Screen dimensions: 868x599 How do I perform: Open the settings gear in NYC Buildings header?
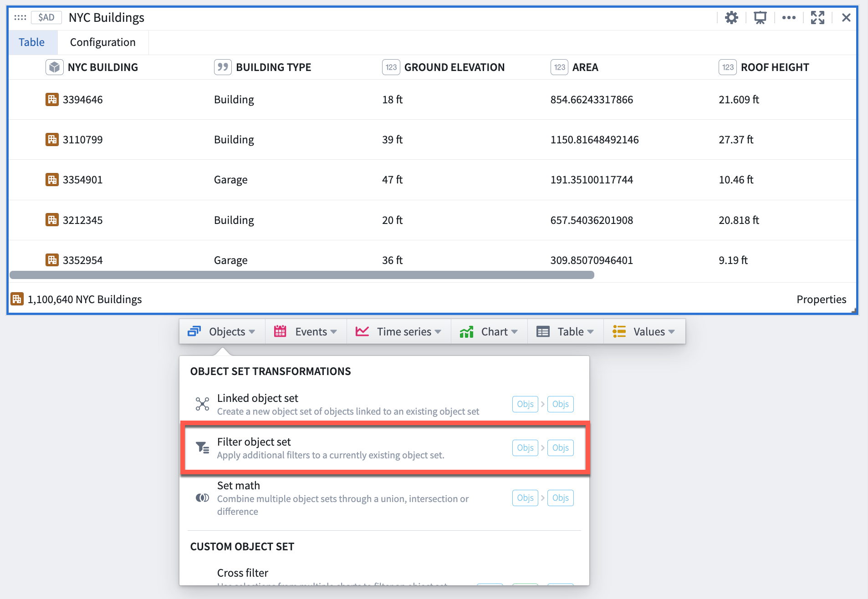[x=731, y=18]
